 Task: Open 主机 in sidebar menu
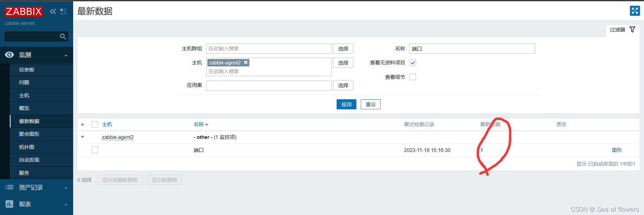41,96
